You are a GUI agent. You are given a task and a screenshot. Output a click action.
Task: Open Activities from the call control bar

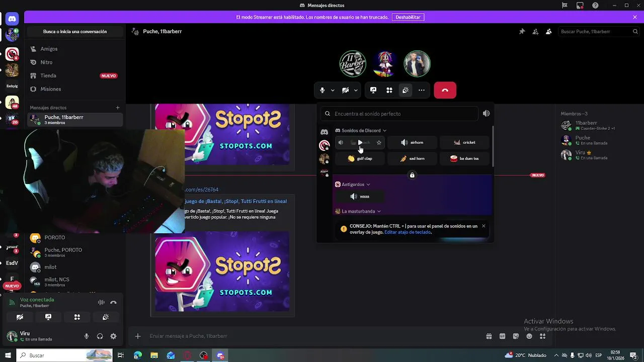click(x=389, y=90)
